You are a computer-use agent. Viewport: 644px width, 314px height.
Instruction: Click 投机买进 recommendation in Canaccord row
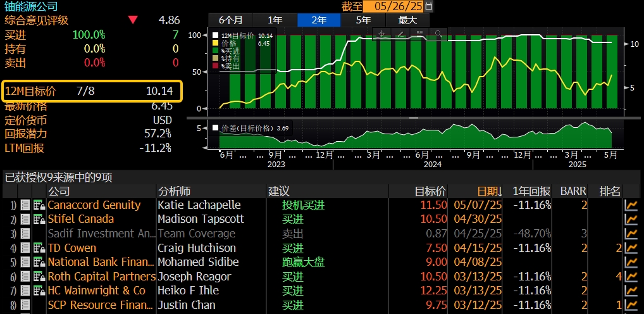[304, 205]
